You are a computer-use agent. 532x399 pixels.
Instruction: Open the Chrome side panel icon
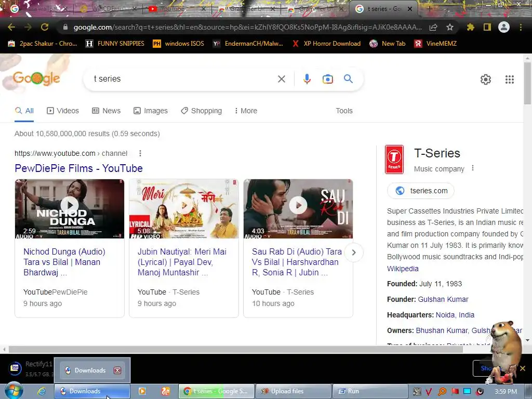pos(487,27)
